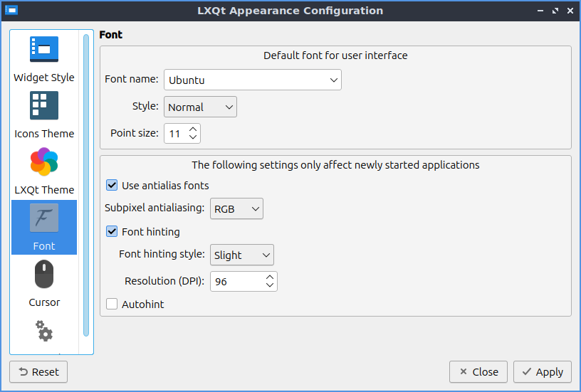
Task: Enable the Autohint checkbox
Action: tap(112, 304)
